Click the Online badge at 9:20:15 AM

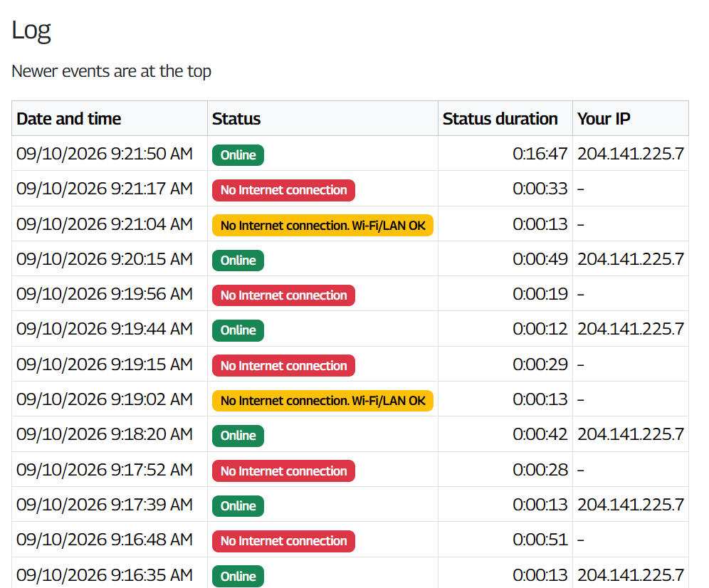click(238, 261)
